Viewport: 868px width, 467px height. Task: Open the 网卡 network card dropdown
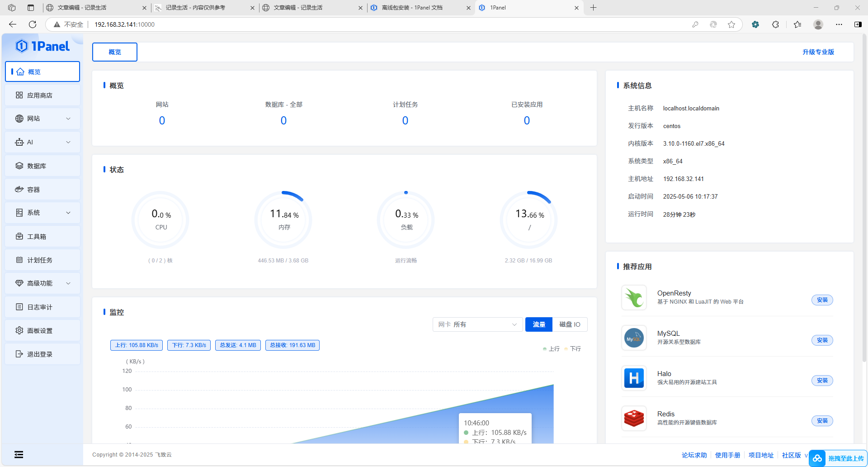point(477,324)
